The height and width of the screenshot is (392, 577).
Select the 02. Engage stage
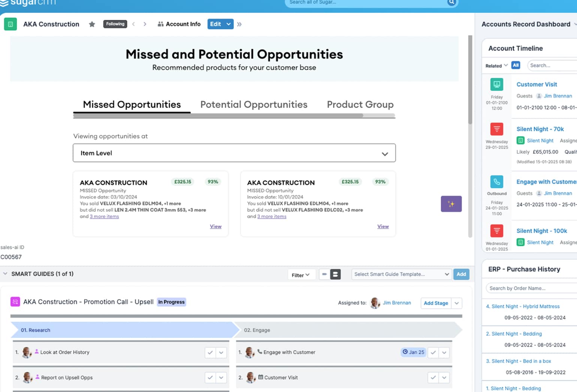pyautogui.click(x=348, y=330)
